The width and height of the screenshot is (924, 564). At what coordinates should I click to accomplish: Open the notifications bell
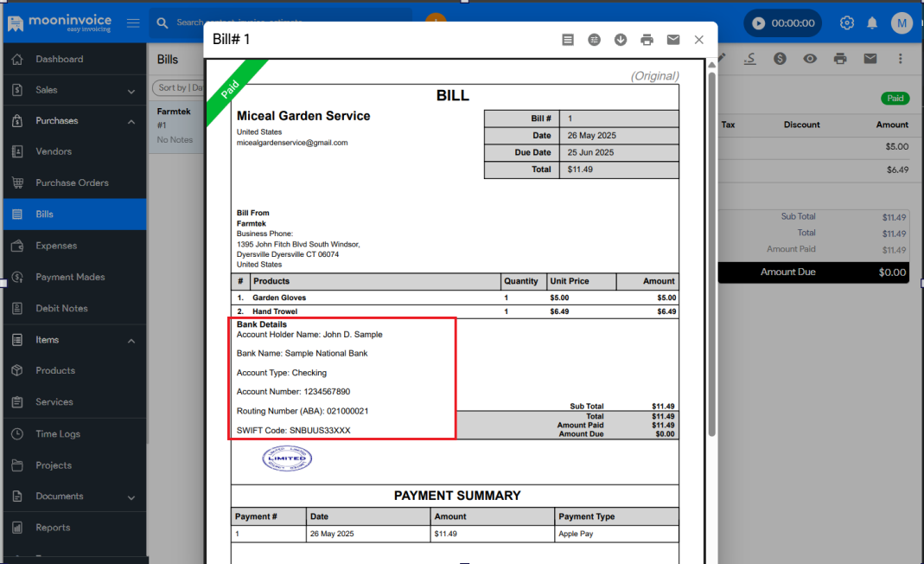point(872,23)
